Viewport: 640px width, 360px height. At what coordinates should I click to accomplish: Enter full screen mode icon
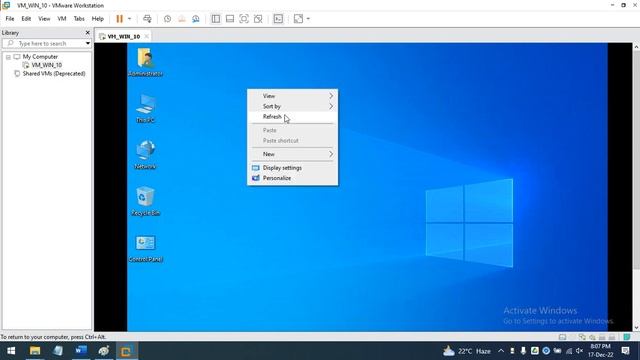tap(244, 19)
